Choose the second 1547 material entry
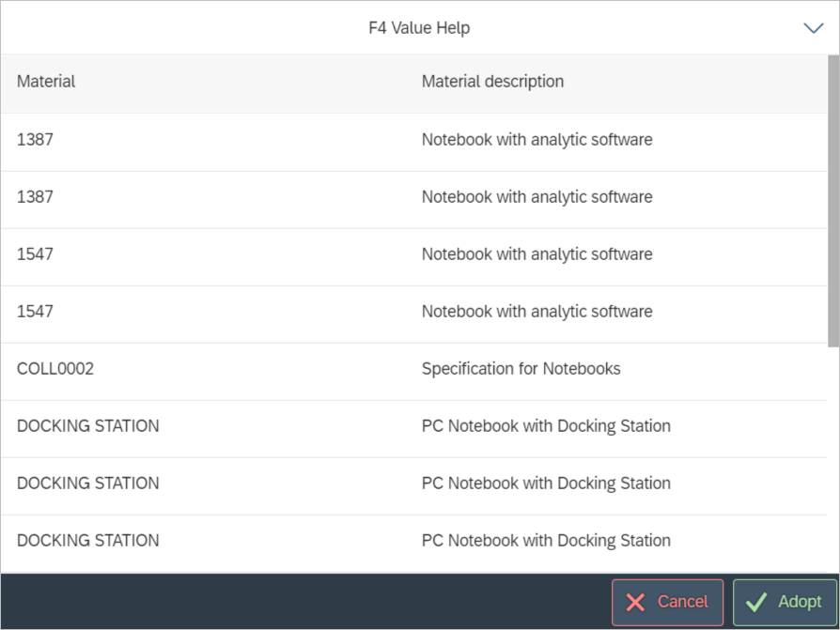 pyautogui.click(x=36, y=312)
